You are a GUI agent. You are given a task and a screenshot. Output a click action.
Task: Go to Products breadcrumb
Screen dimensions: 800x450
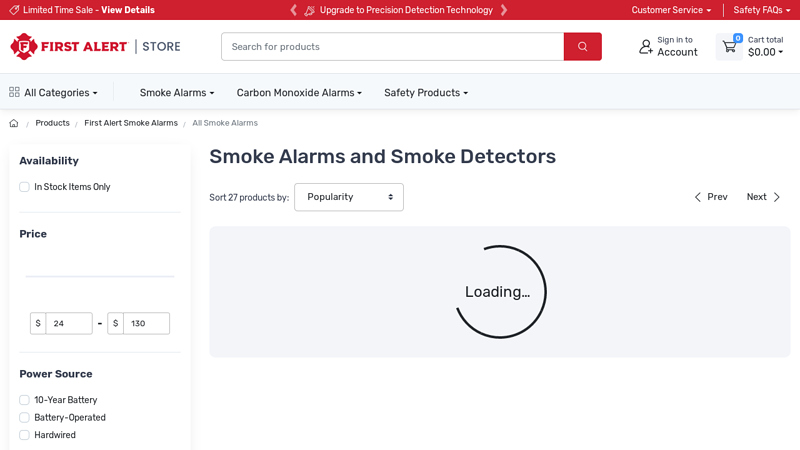52,123
